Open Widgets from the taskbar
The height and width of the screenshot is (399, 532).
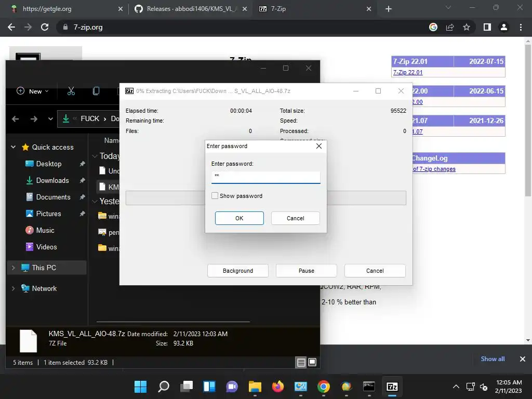[x=209, y=387]
